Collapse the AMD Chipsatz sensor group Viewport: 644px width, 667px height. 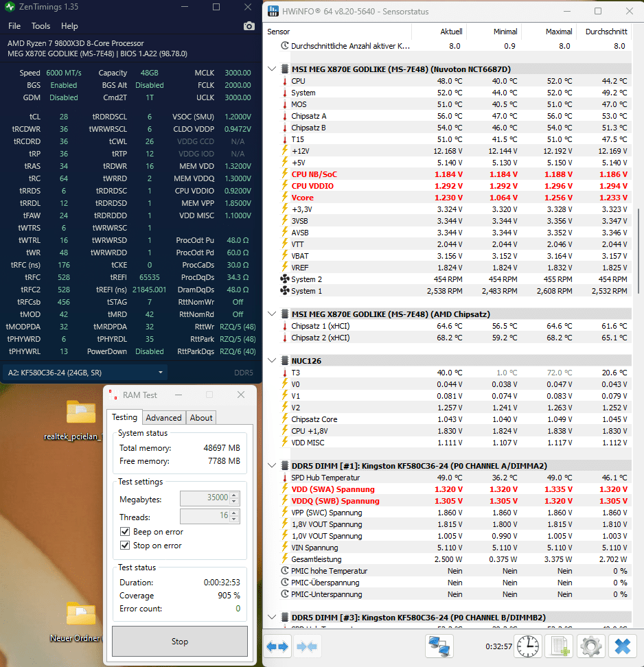click(x=272, y=314)
